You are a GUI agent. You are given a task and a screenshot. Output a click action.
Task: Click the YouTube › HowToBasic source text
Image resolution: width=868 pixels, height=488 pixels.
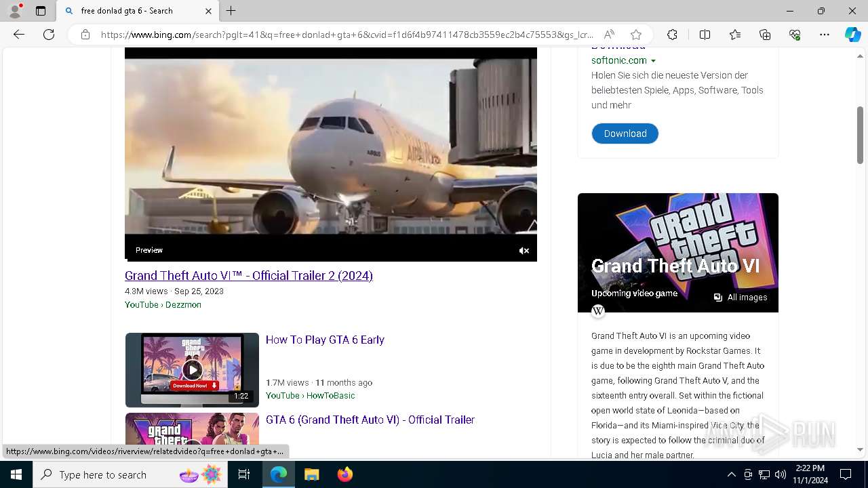[x=311, y=396]
